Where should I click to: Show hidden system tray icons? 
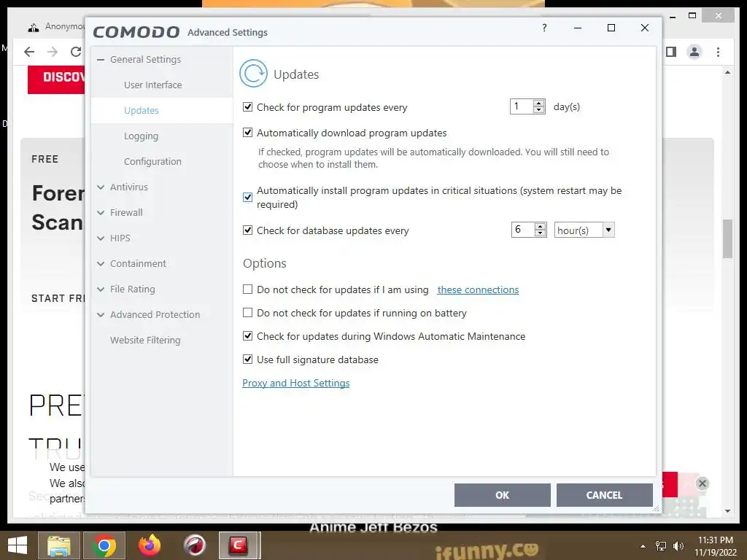(x=643, y=546)
